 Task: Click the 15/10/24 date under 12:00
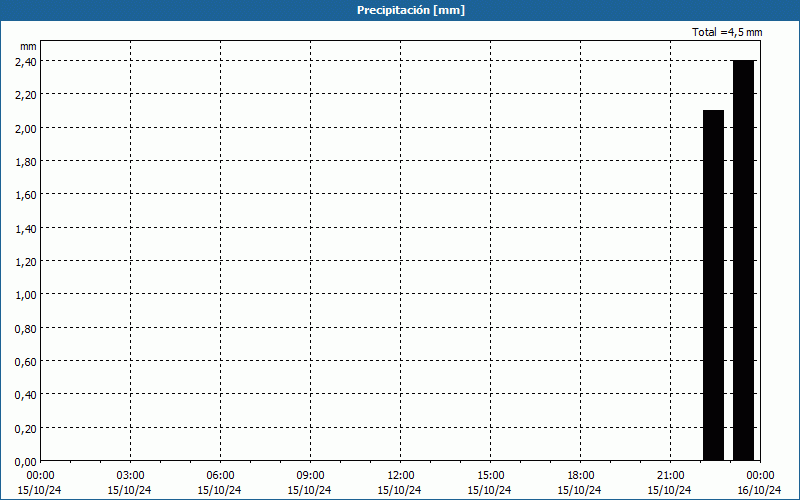coord(399,490)
